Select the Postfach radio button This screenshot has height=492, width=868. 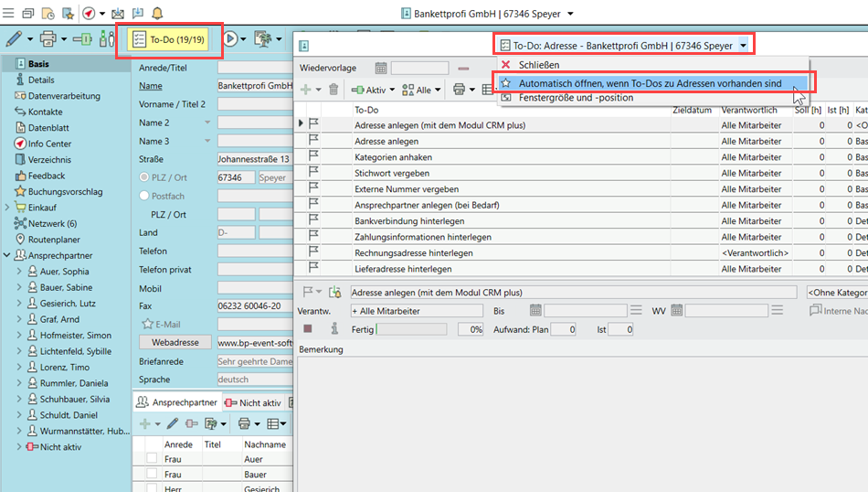click(x=143, y=196)
